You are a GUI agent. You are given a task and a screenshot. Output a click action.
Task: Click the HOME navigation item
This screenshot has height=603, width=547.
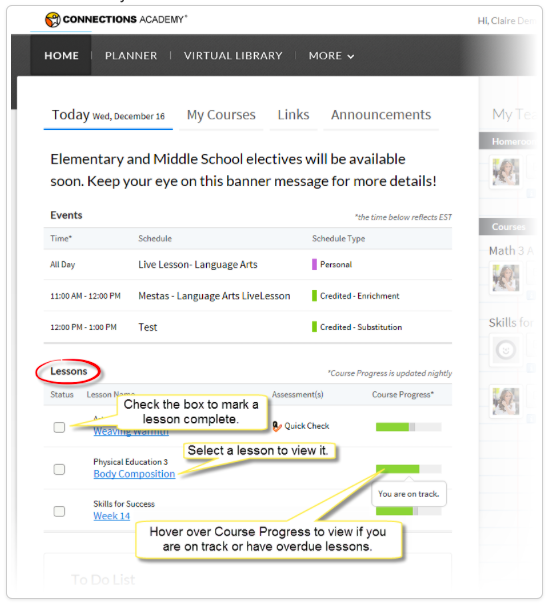[x=61, y=56]
